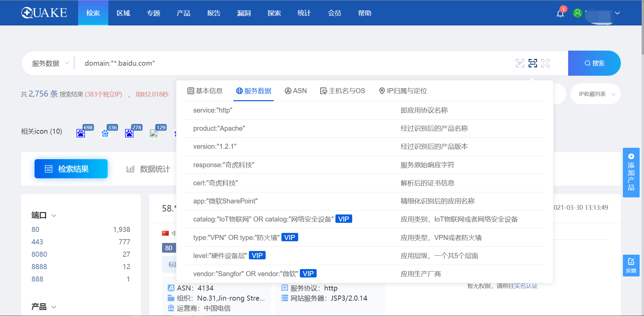Open the 探索 nav menu

(x=274, y=13)
